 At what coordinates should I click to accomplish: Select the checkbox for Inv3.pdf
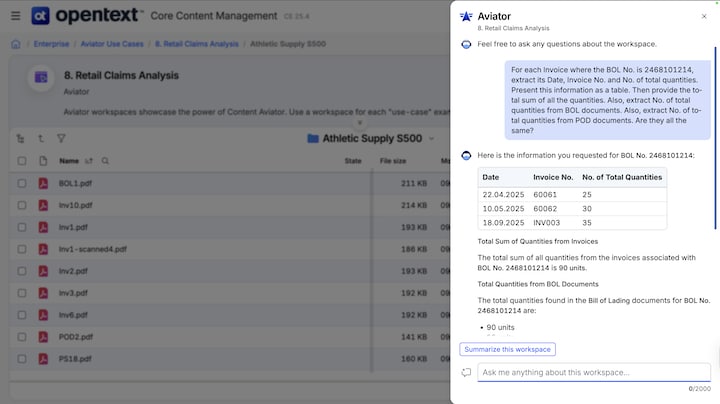click(22, 293)
